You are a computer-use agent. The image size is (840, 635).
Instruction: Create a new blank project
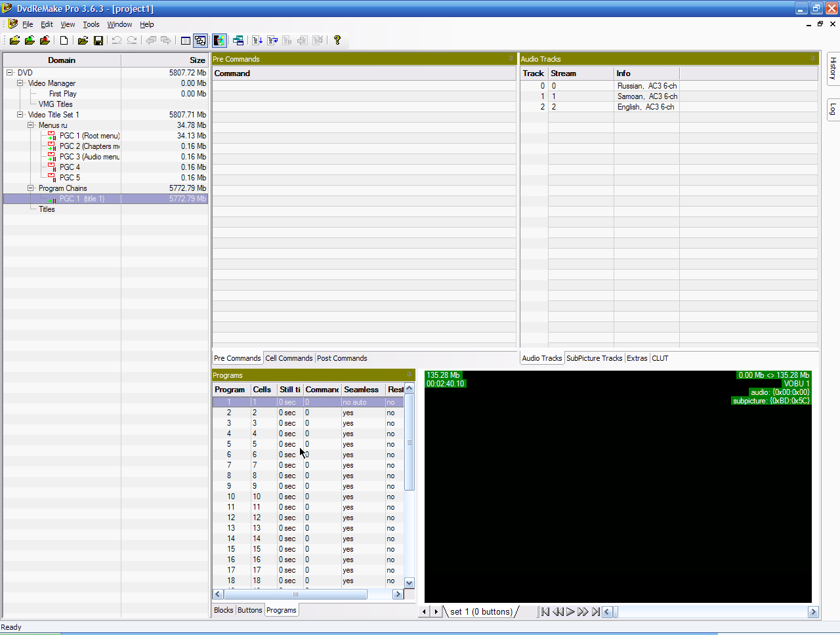[x=64, y=40]
